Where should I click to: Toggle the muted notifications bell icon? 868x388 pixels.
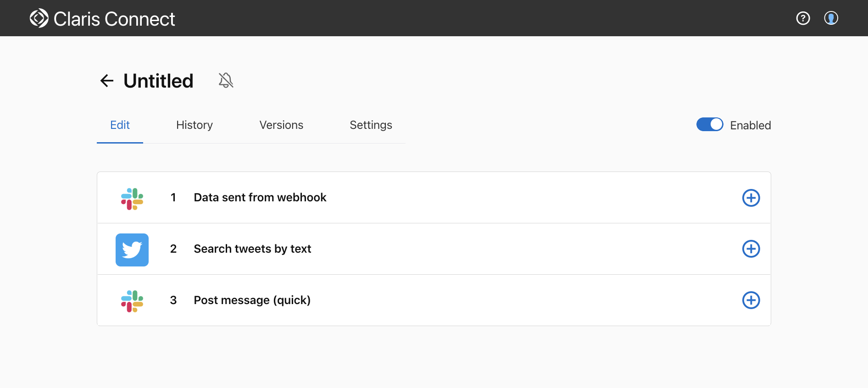click(x=226, y=81)
